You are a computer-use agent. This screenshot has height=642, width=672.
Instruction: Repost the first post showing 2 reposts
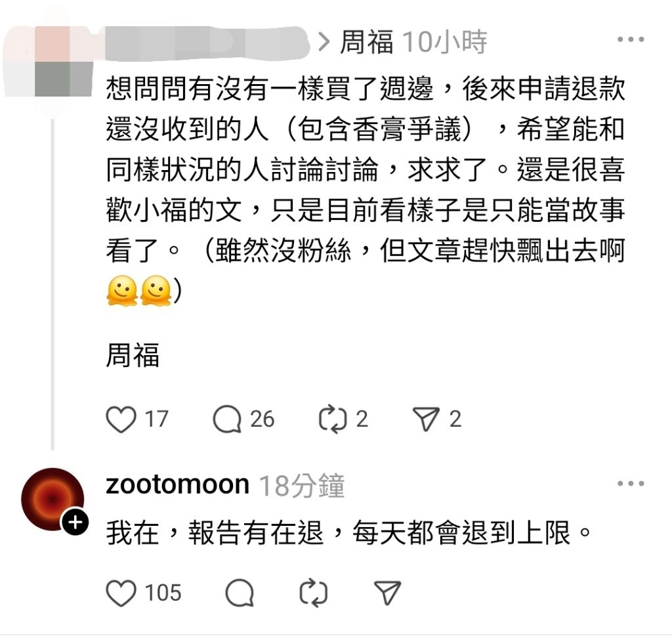(333, 419)
